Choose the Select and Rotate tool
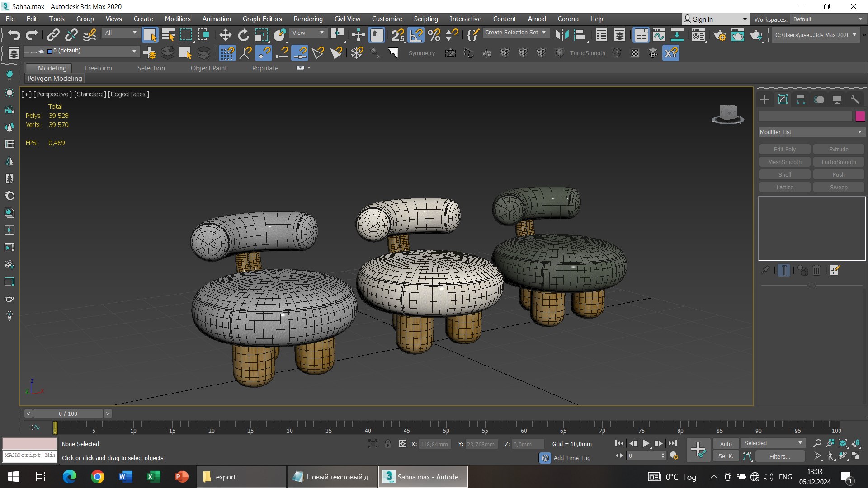 pos(243,35)
